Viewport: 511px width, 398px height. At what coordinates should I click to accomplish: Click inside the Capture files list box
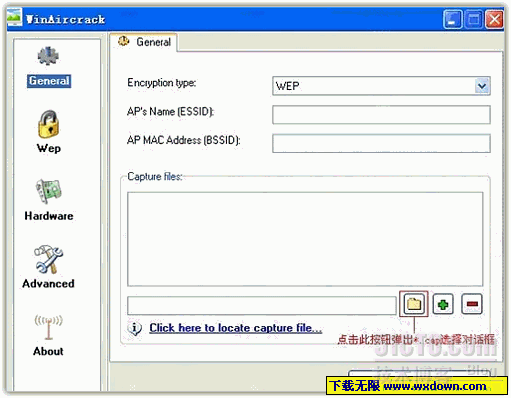305,239
